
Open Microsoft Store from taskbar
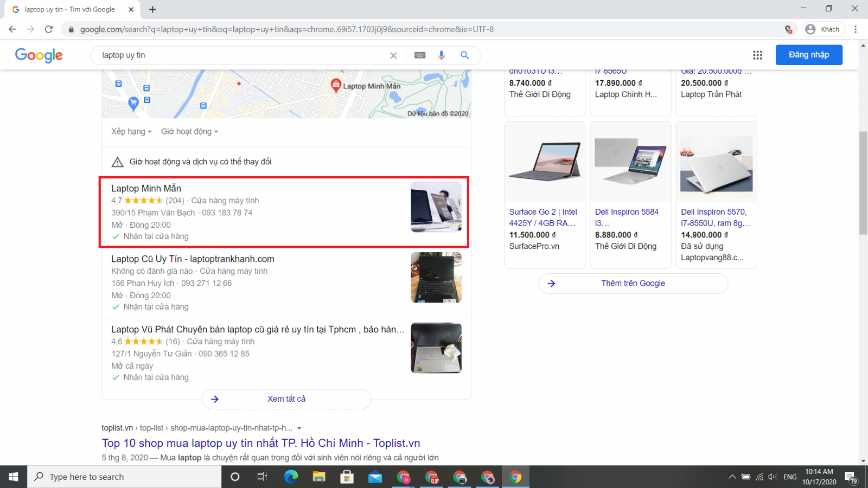[x=347, y=477]
